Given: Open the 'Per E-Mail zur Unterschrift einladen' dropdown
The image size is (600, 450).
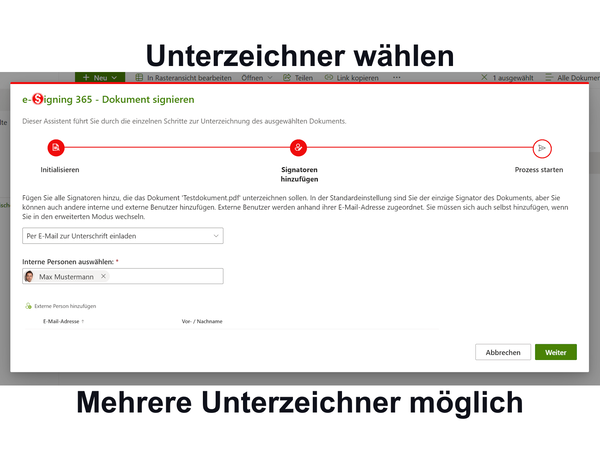Looking at the screenshot, I should 122,236.
